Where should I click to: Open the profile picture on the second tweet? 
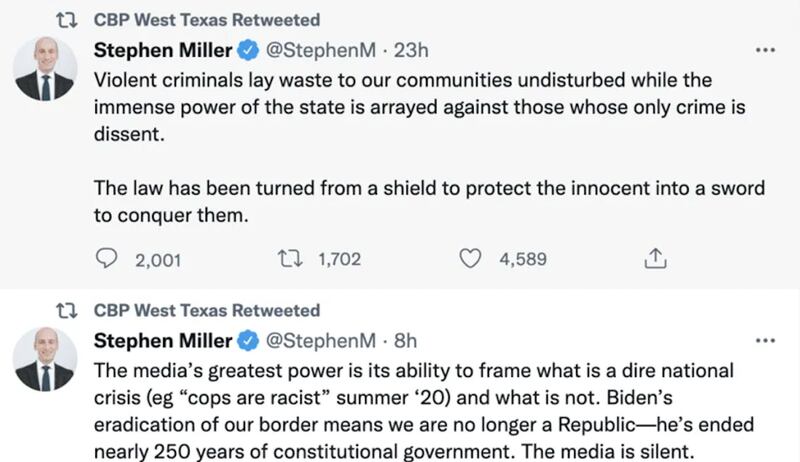click(x=45, y=361)
